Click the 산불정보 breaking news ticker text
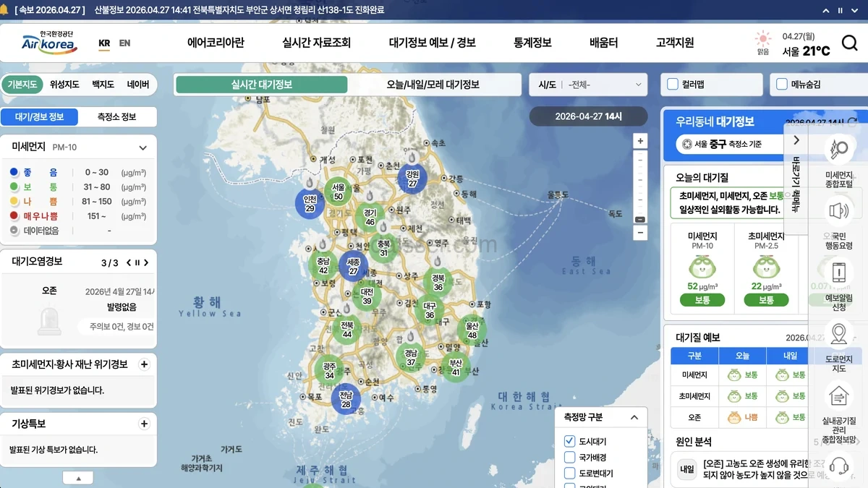 [239, 10]
